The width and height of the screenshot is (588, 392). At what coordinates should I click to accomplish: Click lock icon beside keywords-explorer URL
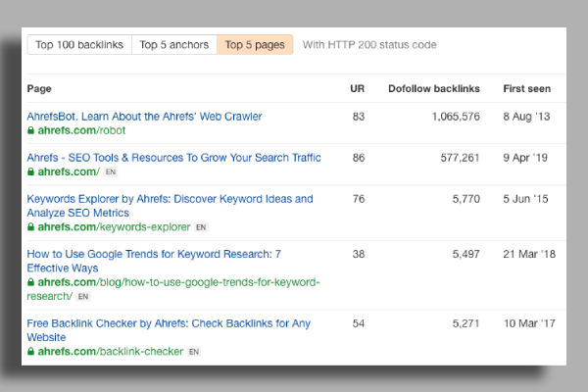pyautogui.click(x=30, y=227)
